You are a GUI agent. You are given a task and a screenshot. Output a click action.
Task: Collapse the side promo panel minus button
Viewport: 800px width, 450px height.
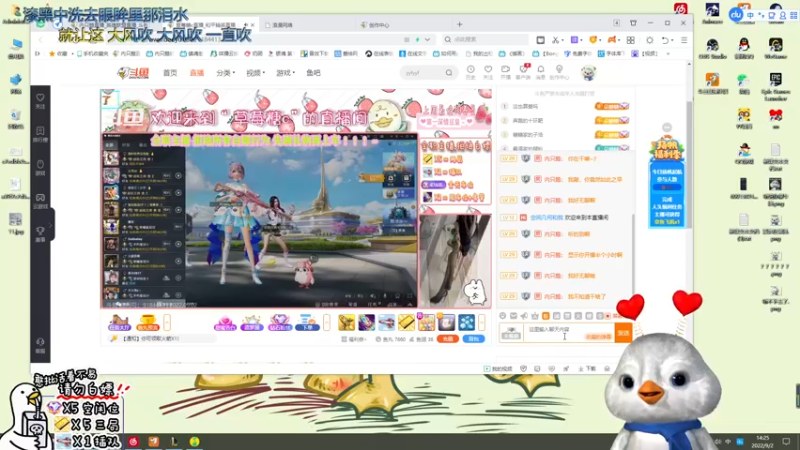point(667,128)
